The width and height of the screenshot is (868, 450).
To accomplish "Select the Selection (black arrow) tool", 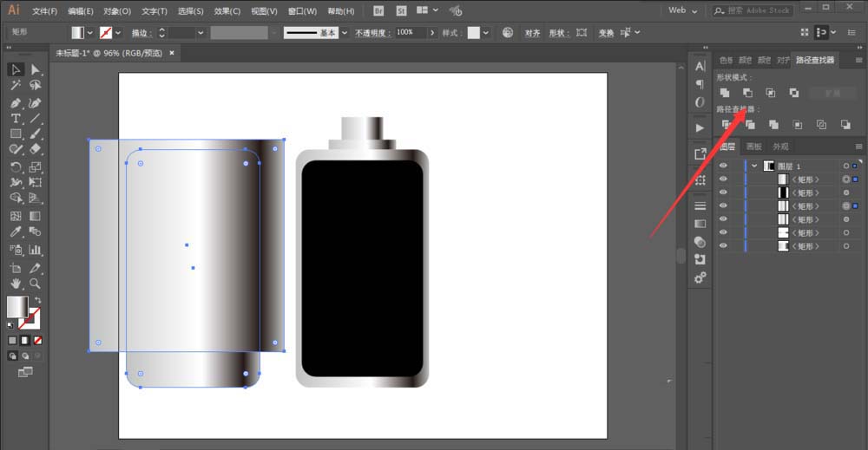I will (x=16, y=69).
